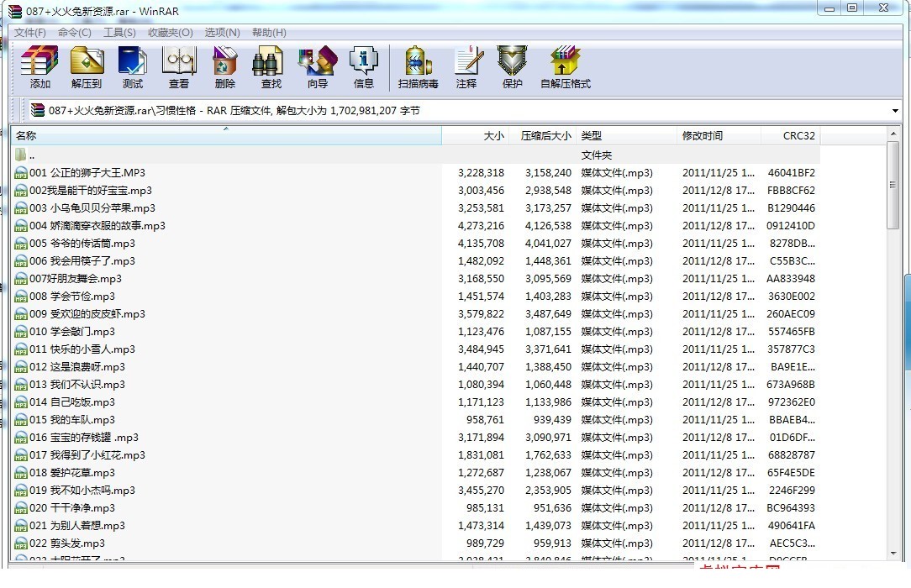Click the vertical scrollbar up arrow
911x588 pixels.
coord(893,134)
